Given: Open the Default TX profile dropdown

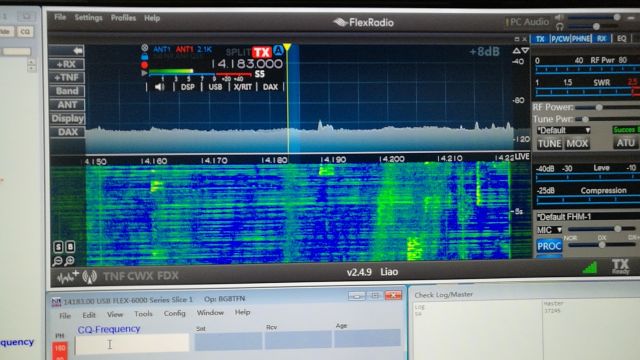Looking at the screenshot, I should click(564, 131).
